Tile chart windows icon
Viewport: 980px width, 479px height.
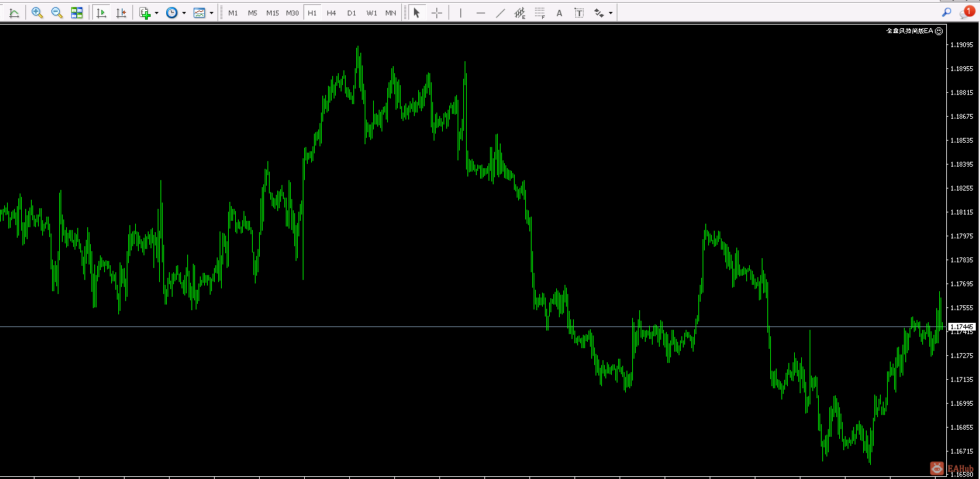[x=77, y=13]
